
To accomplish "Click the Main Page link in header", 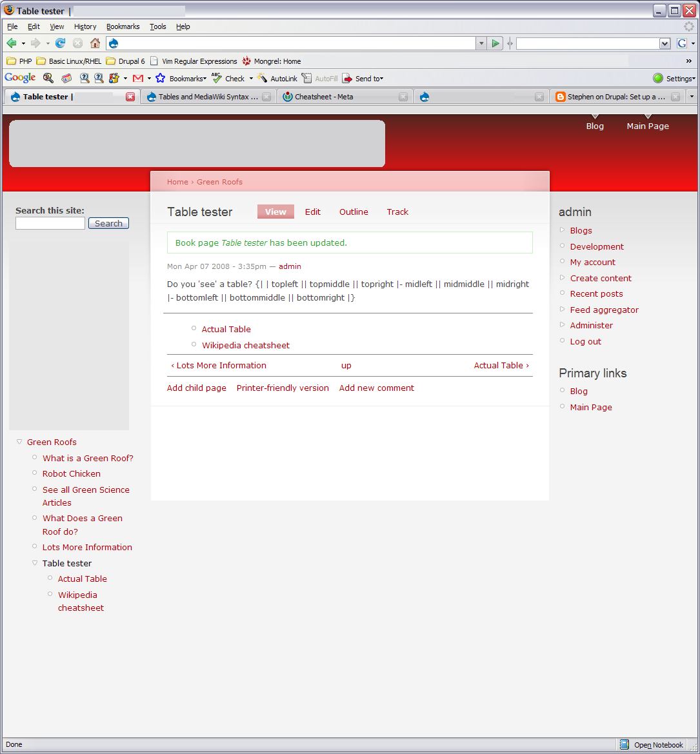I will coord(648,126).
